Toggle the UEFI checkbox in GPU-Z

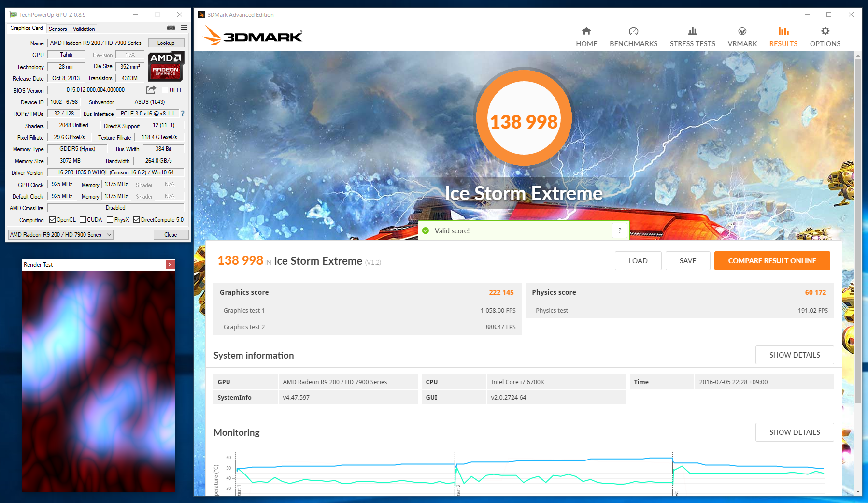165,90
